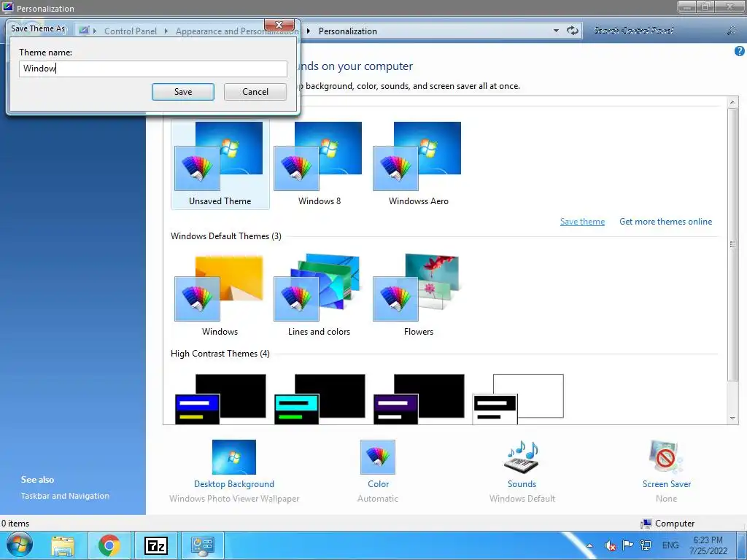Open the Action Center flag icon
Image resolution: width=747 pixels, height=560 pixels.
(627, 545)
